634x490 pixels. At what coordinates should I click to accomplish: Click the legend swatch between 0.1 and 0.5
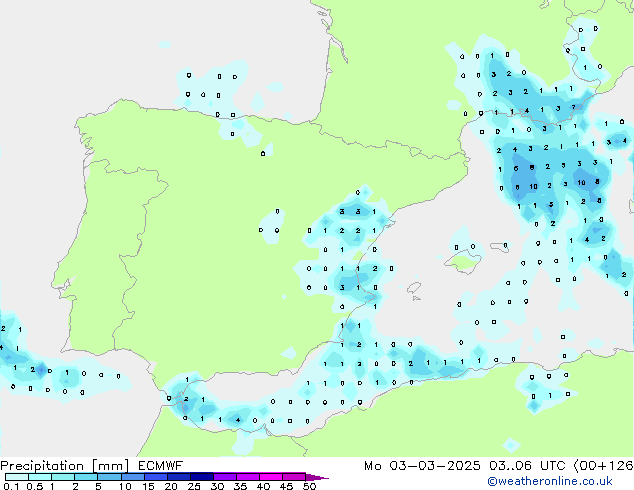tap(17, 477)
